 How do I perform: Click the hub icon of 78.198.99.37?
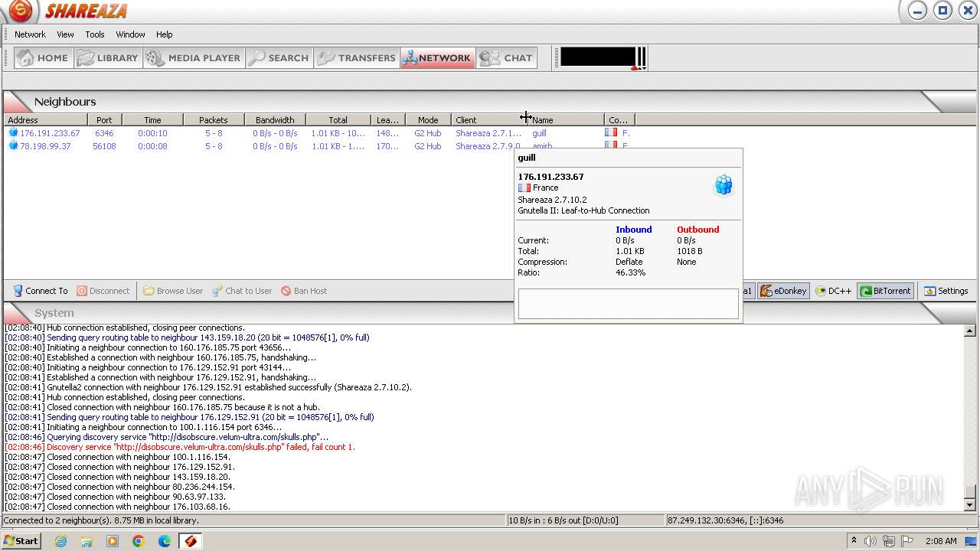coord(13,146)
